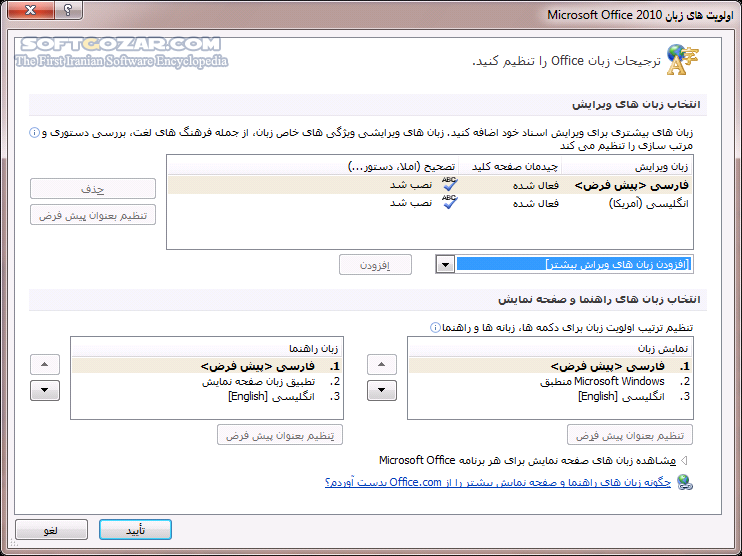Click the ABC proofing icon in the Persian row
The image size is (742, 556).
point(449,184)
